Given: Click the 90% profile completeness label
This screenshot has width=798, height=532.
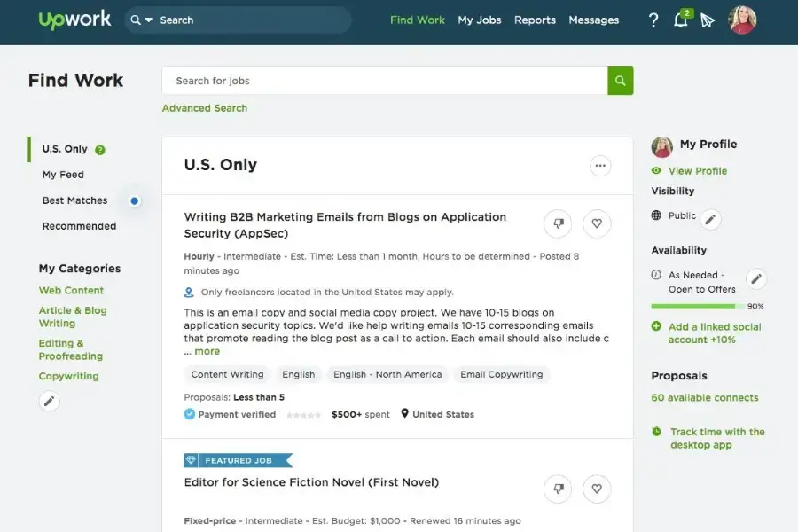Looking at the screenshot, I should [755, 306].
